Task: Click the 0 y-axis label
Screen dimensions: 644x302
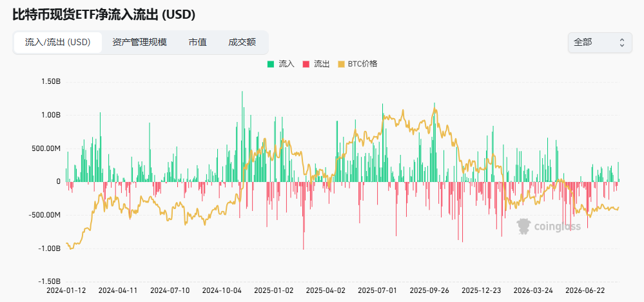Action: [x=58, y=181]
